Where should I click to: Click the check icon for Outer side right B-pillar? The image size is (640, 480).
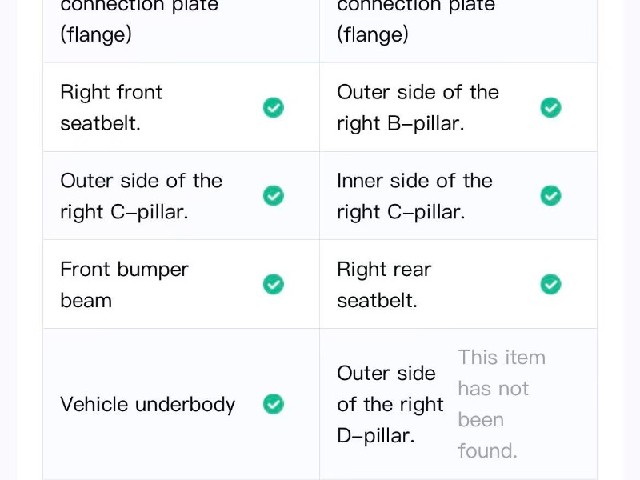point(551,108)
